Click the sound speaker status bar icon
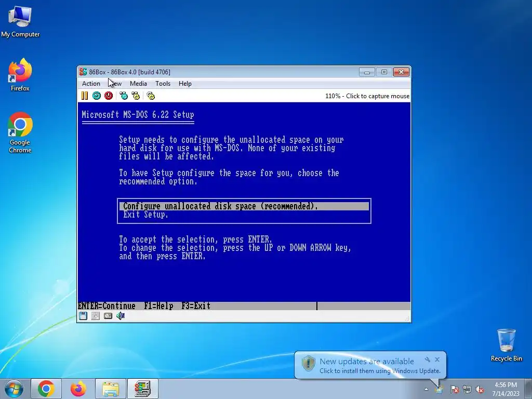This screenshot has height=399, width=532. 121,316
